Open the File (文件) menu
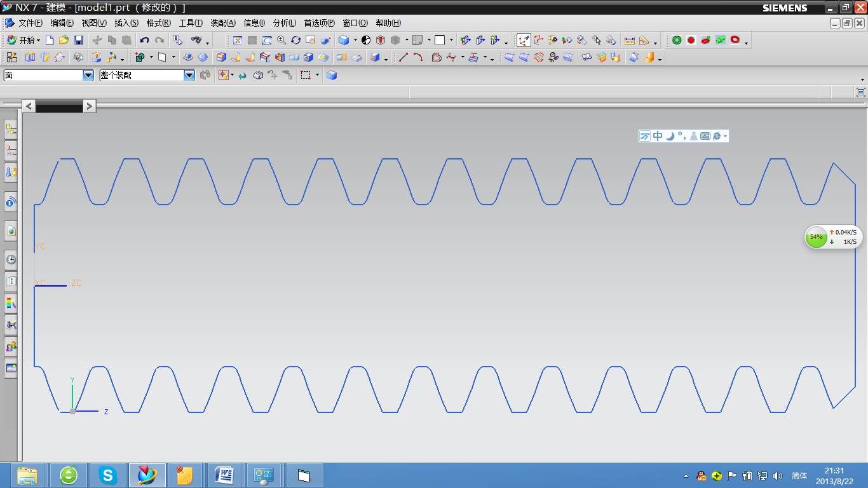Viewport: 868px width, 488px height. 30,23
